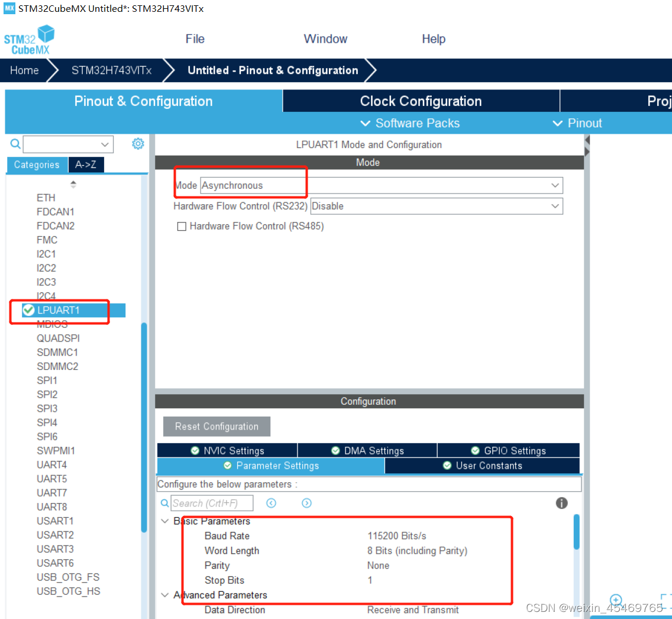Click next search result arrow icon
This screenshot has height=619, width=672.
tap(306, 503)
